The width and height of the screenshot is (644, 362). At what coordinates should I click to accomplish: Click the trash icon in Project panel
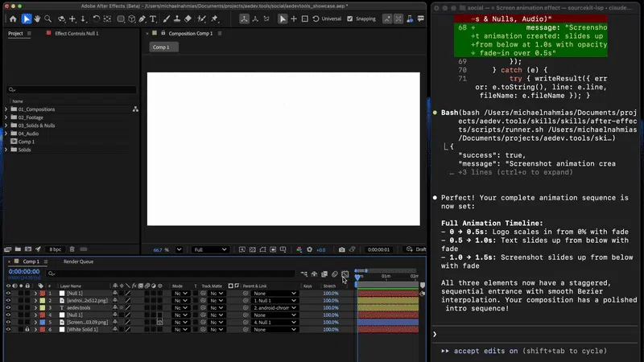tap(72, 249)
